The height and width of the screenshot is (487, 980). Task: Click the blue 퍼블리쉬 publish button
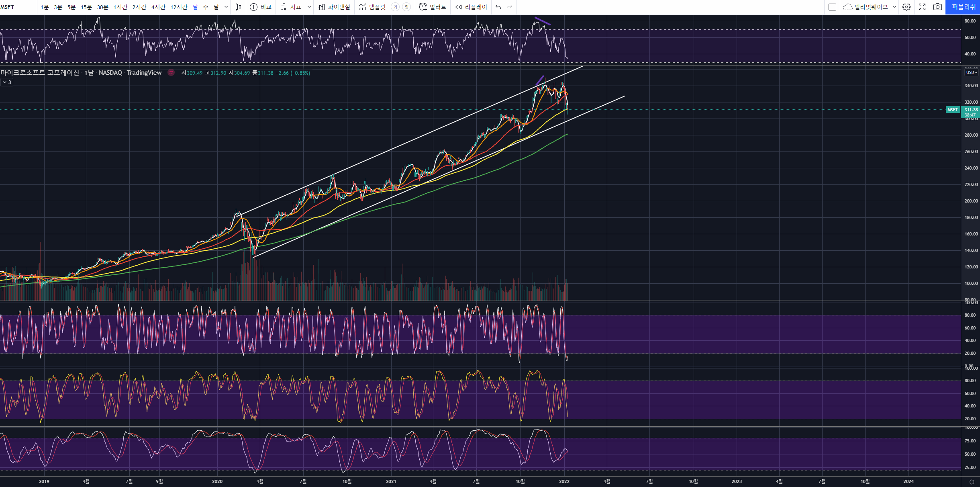pos(963,7)
